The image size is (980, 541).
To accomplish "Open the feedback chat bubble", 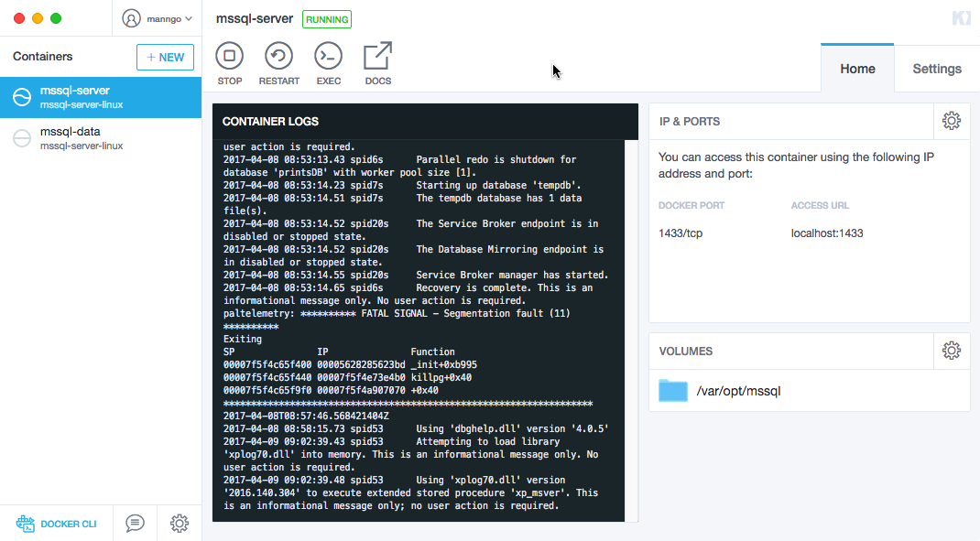I will (135, 523).
